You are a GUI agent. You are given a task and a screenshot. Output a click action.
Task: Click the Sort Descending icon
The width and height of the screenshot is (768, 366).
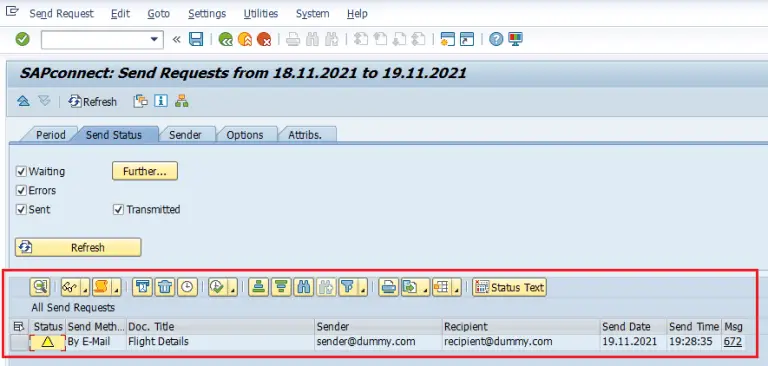click(281, 287)
